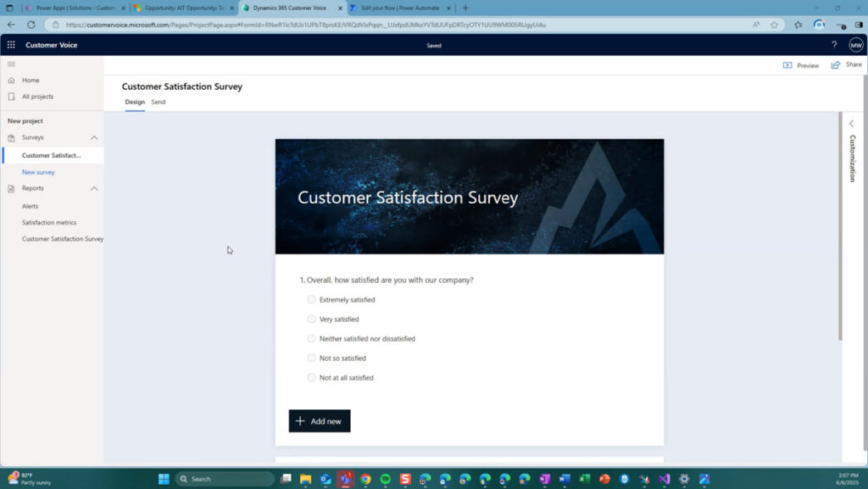Click the New survey link
The height and width of the screenshot is (489, 868).
(38, 172)
